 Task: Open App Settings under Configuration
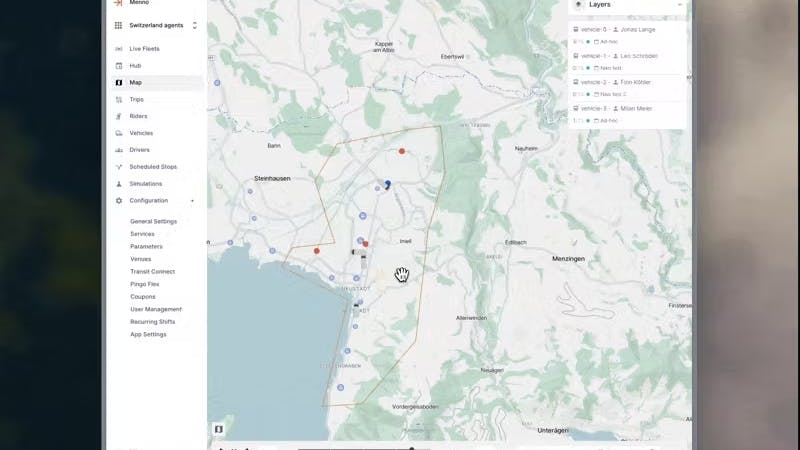click(148, 335)
